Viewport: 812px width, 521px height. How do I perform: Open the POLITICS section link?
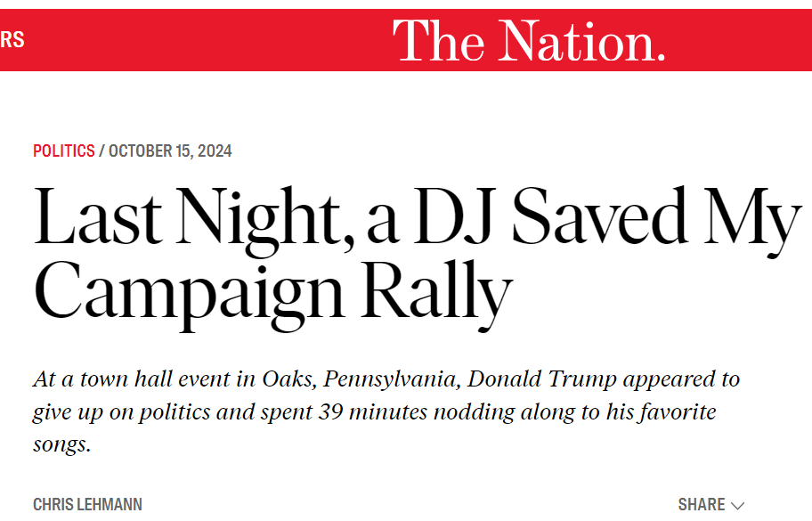[x=63, y=151]
